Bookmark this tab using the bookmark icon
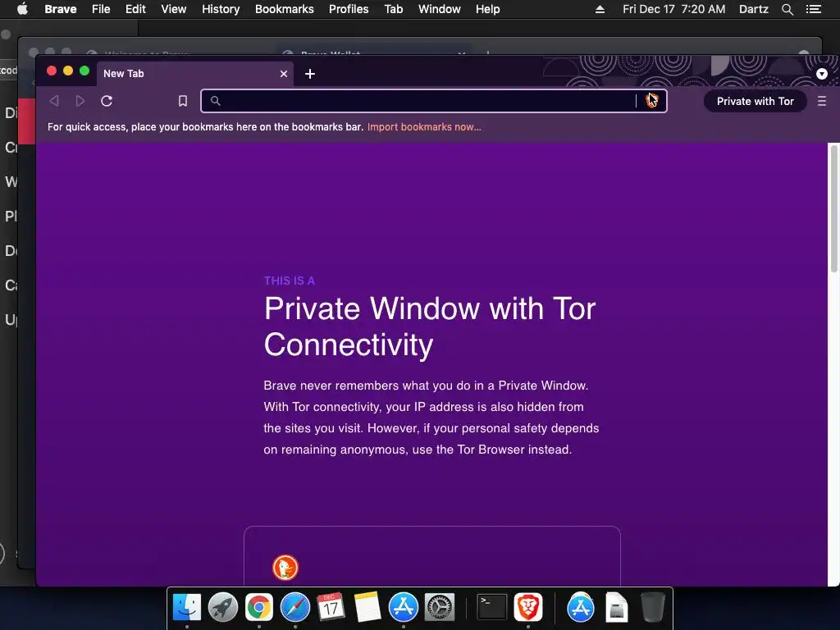 183,101
